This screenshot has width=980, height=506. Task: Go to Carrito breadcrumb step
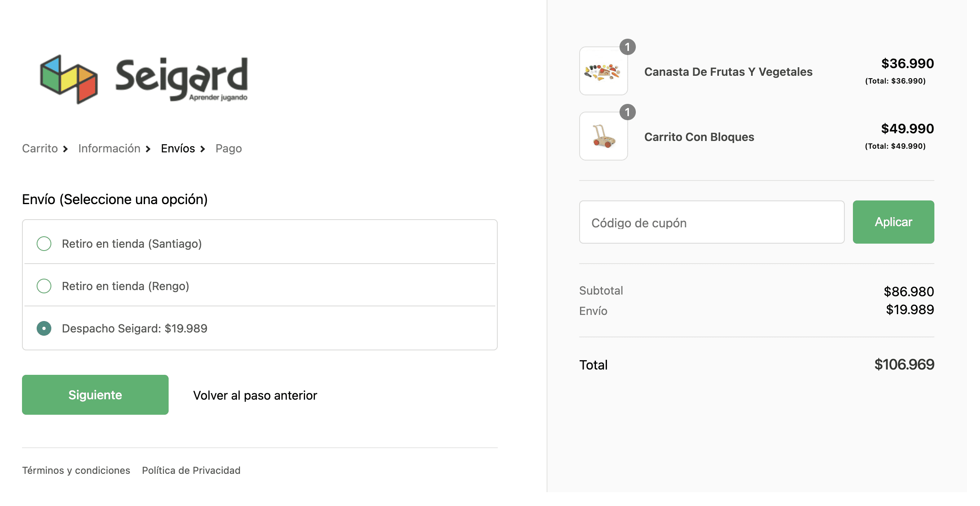coord(40,149)
